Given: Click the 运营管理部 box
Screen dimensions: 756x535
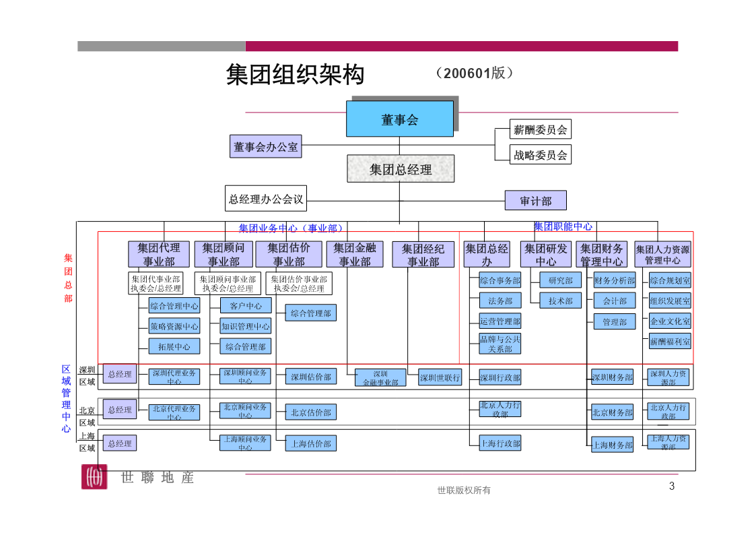Looking at the screenshot, I should pyautogui.click(x=500, y=321).
